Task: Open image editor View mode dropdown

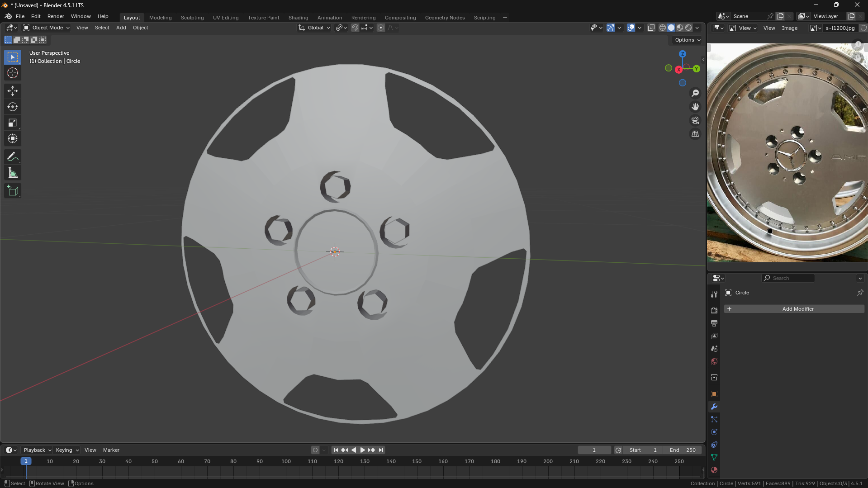Action: [743, 28]
